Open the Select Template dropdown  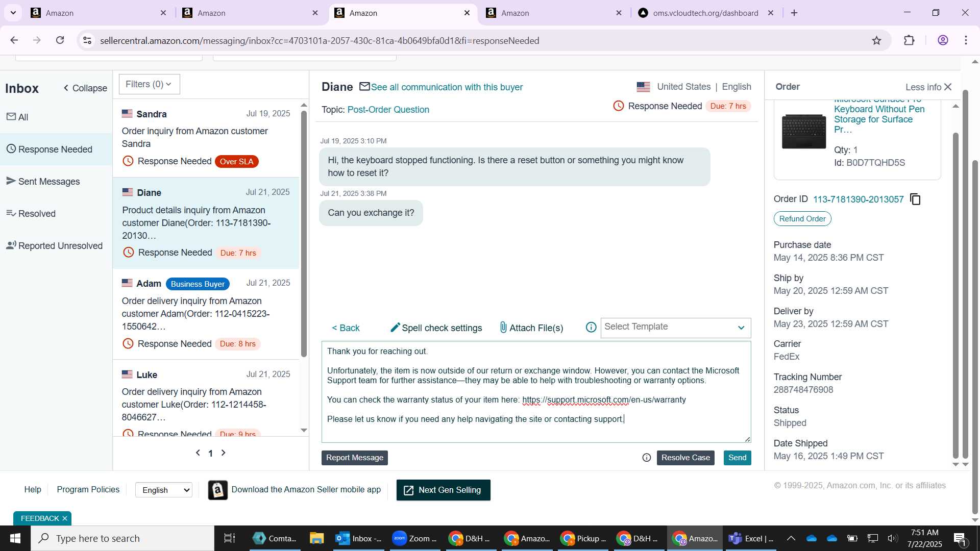point(675,327)
